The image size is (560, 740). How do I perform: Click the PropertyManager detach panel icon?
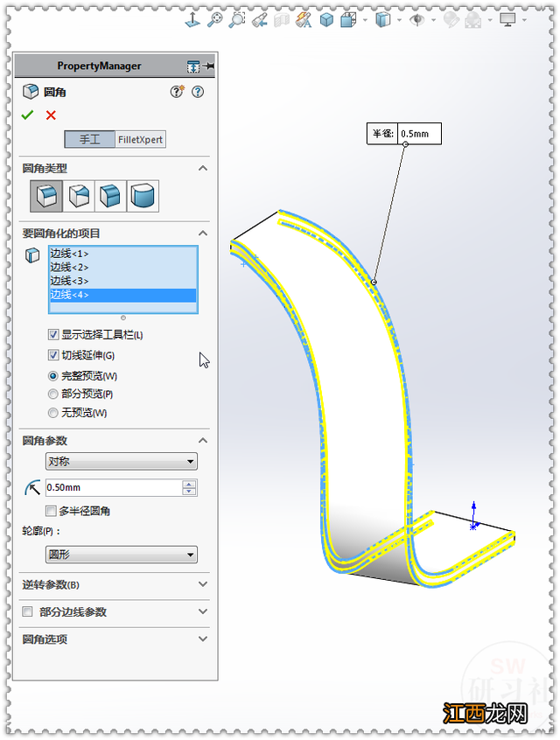click(192, 66)
